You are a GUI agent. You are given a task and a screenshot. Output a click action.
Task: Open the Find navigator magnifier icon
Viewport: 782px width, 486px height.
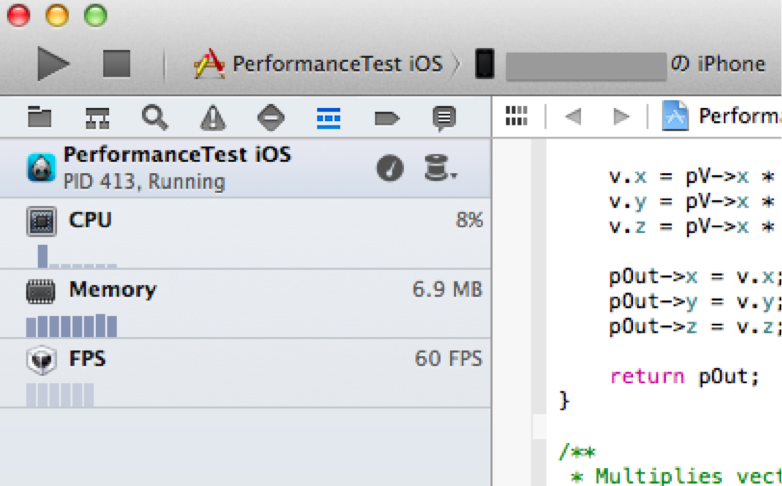[155, 118]
